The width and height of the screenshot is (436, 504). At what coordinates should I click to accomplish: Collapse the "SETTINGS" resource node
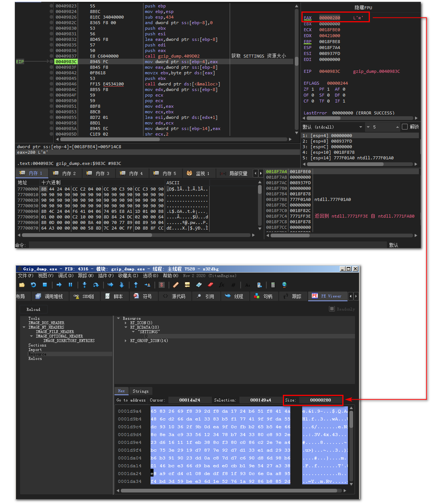tap(133, 332)
